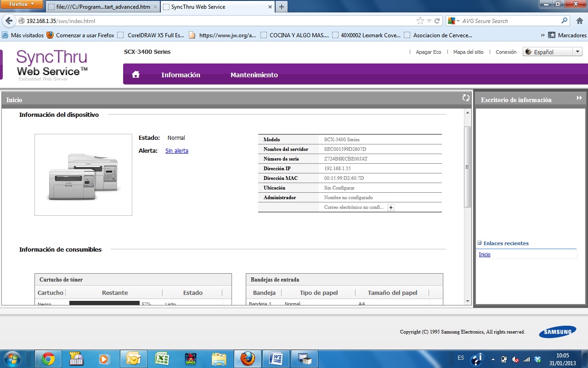Collapse the Escritorio de información panel

click(579, 98)
